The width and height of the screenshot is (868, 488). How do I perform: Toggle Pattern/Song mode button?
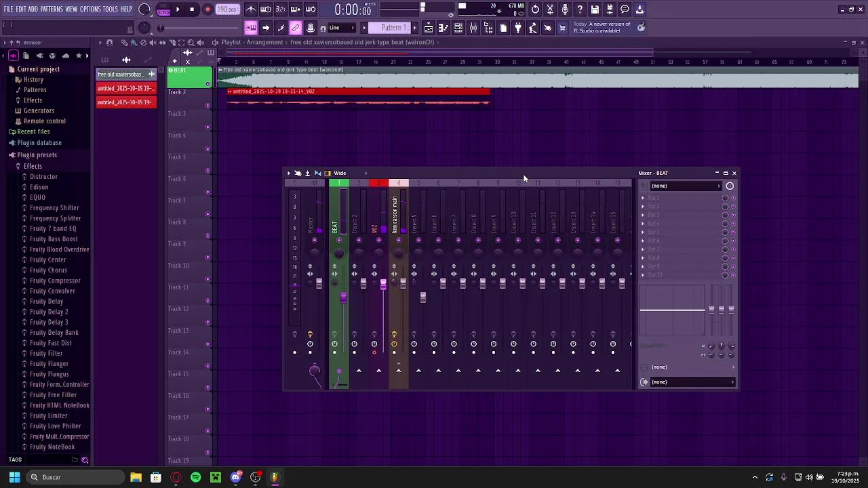point(163,9)
